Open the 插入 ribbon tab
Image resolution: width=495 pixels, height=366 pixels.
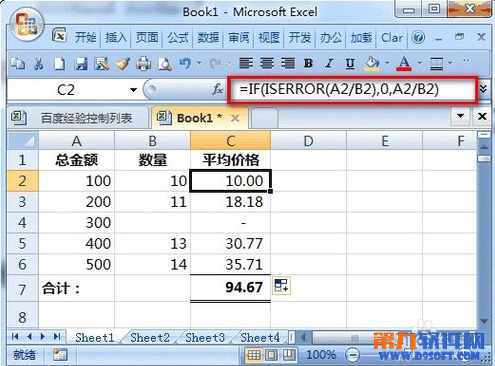click(x=116, y=38)
